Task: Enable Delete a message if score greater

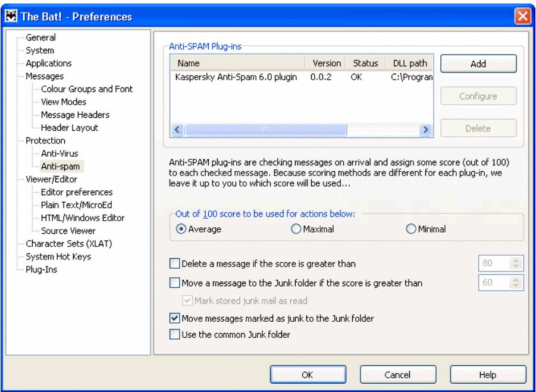Action: 175,264
